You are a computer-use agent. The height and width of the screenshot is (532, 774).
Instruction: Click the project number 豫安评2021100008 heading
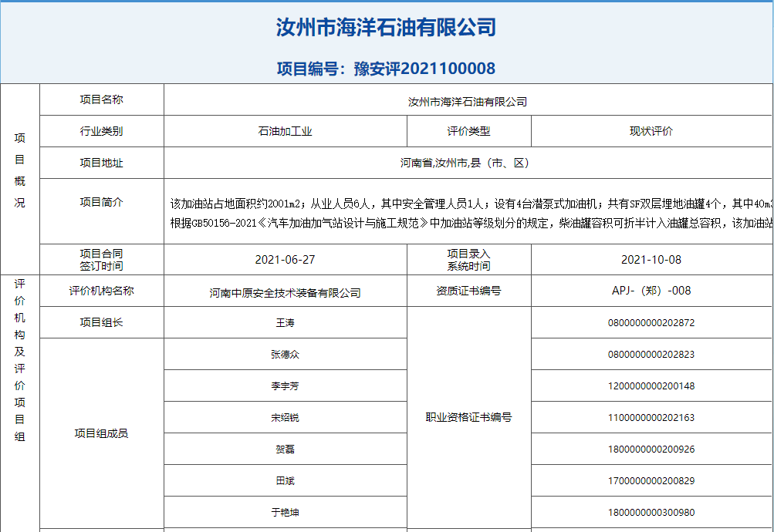click(x=386, y=69)
